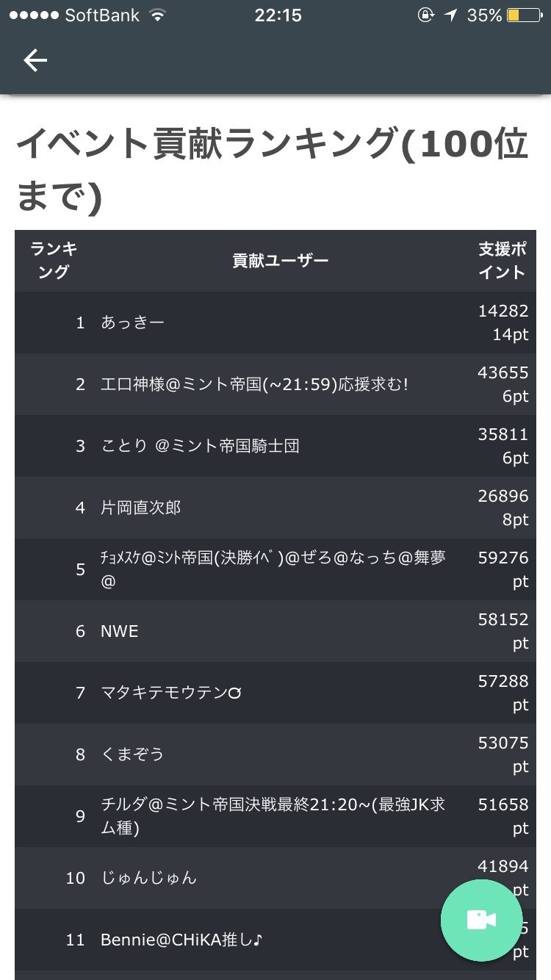
Task: Tap the green video camera button
Action: pyautogui.click(x=481, y=920)
